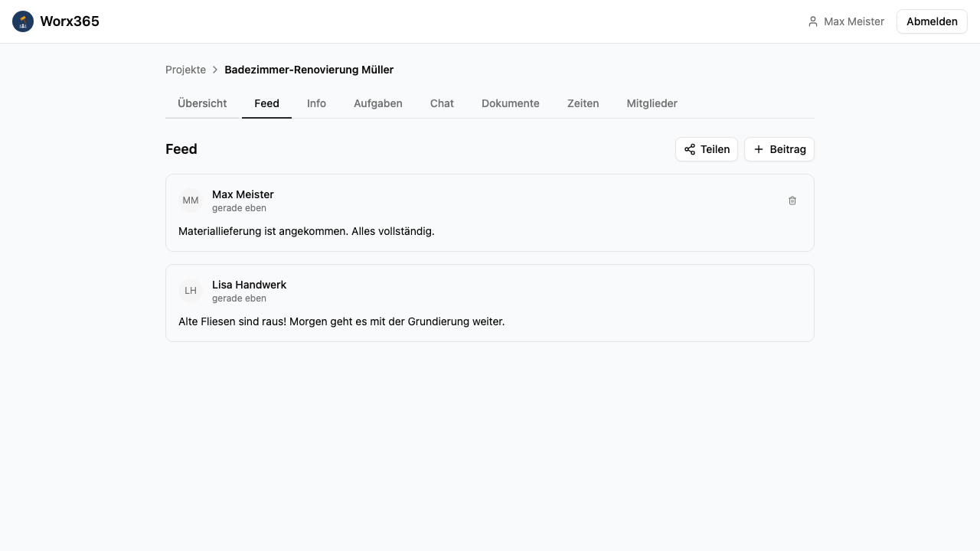Delete Max Meister's post via trash icon

[792, 201]
